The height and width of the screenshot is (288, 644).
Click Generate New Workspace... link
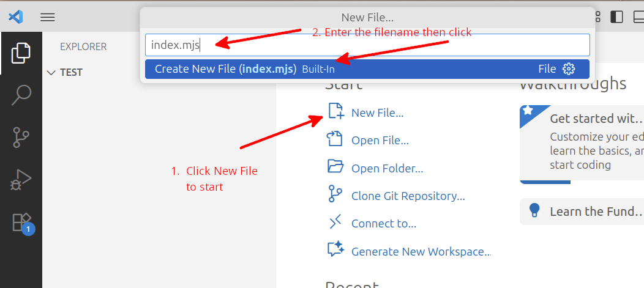421,251
